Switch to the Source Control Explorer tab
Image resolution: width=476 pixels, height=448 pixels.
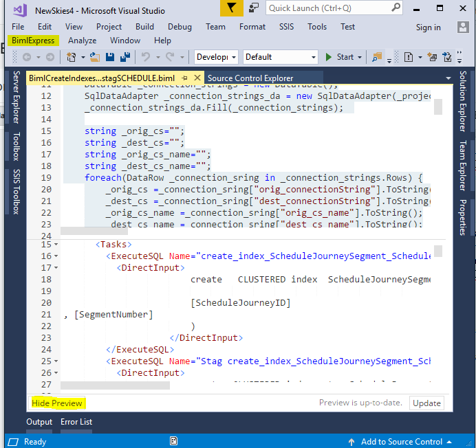[x=250, y=78]
